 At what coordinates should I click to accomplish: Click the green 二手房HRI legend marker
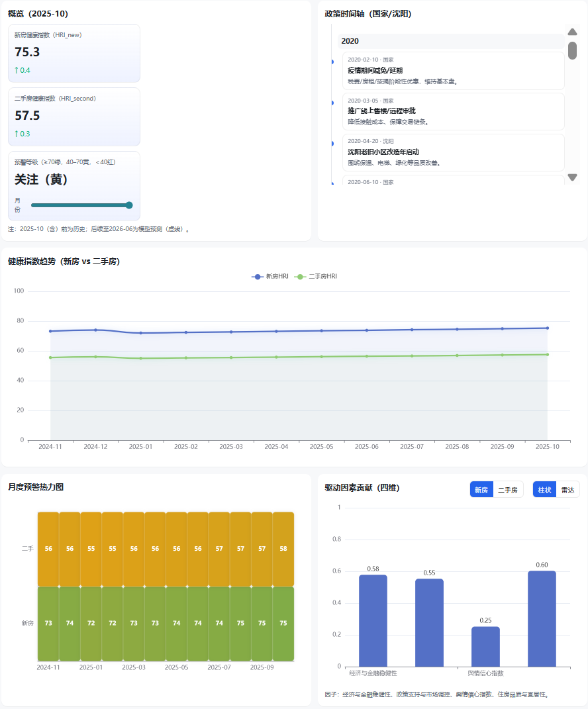click(x=301, y=276)
